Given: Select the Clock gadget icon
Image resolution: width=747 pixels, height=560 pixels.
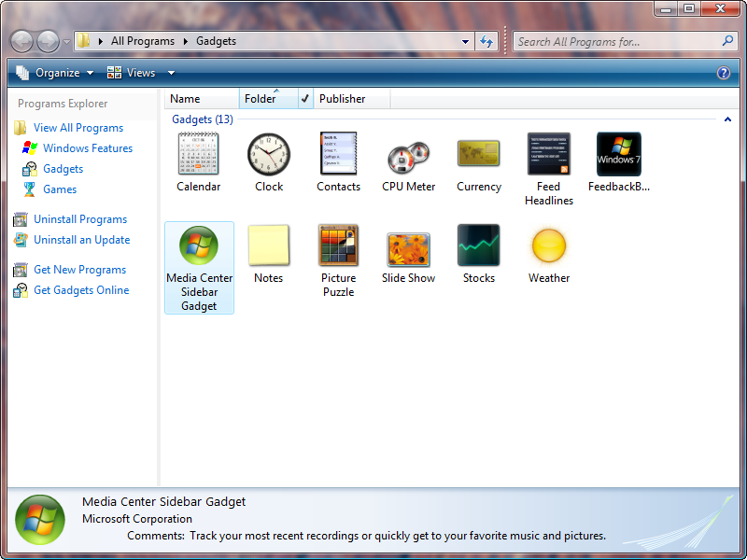Looking at the screenshot, I should pos(269,154).
